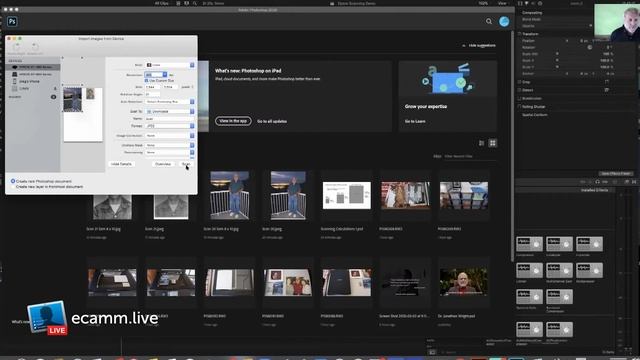640x360 pixels.
Task: Click the large selected scan preview photo
Action: [73, 99]
